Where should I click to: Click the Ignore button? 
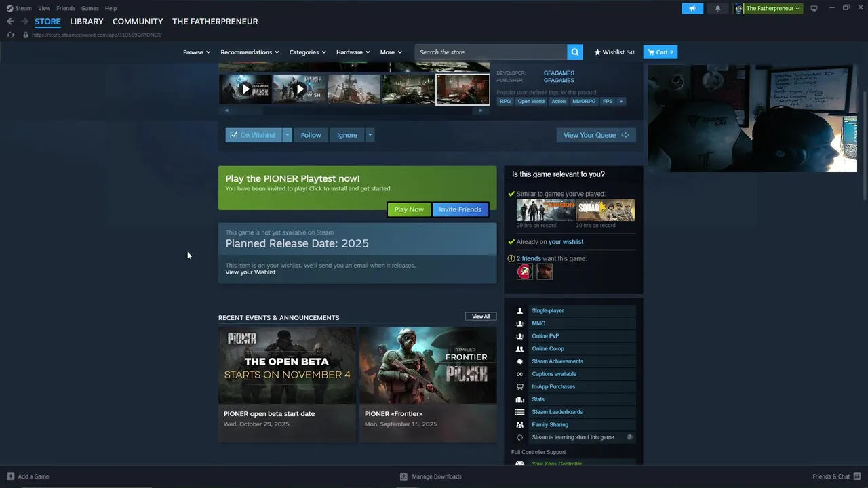tap(347, 135)
